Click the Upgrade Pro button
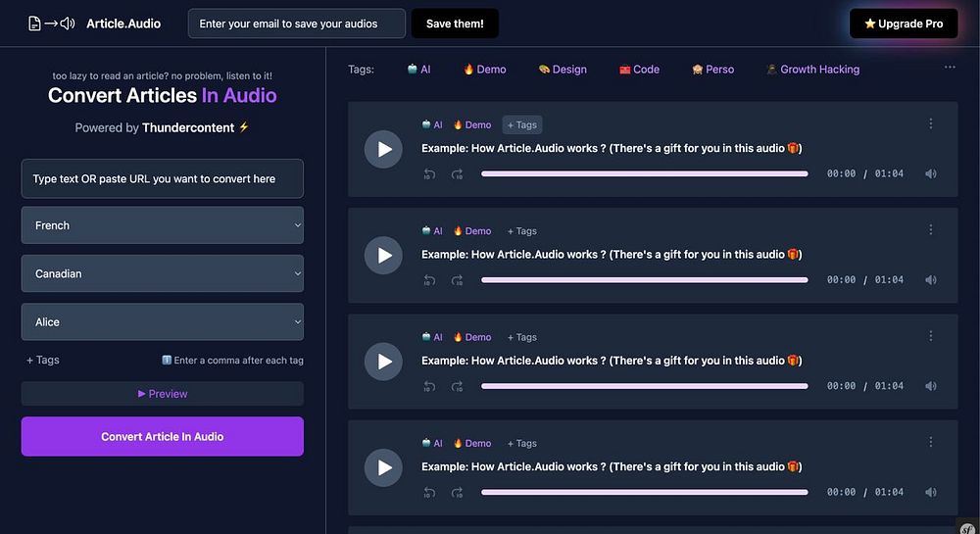 pyautogui.click(x=904, y=24)
